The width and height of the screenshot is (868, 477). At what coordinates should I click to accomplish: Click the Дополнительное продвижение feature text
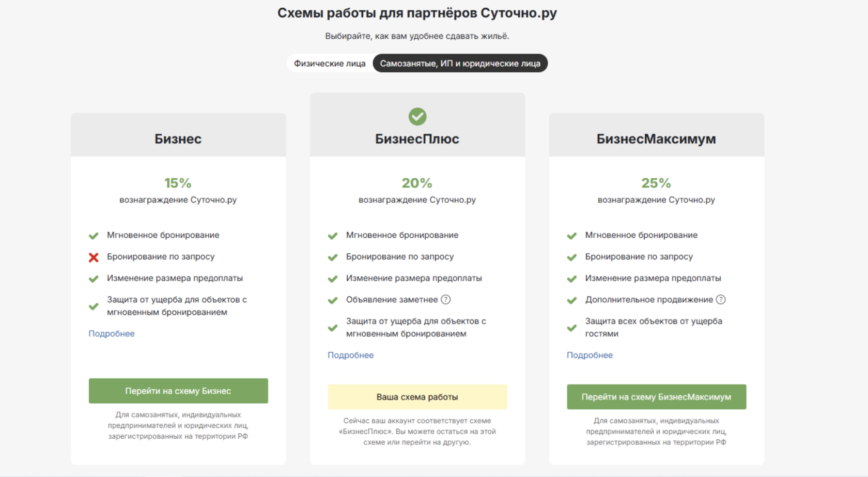[x=649, y=300]
